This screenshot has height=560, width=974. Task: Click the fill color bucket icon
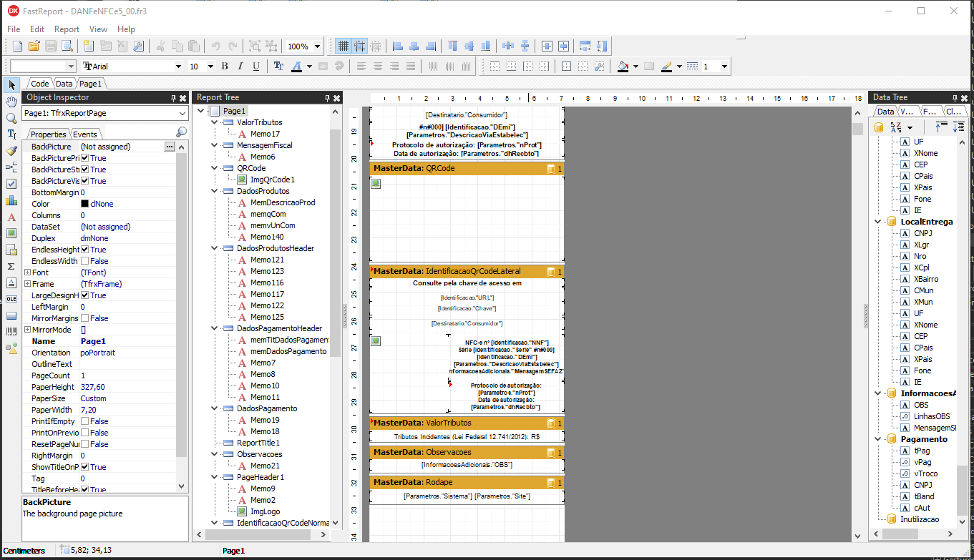623,67
